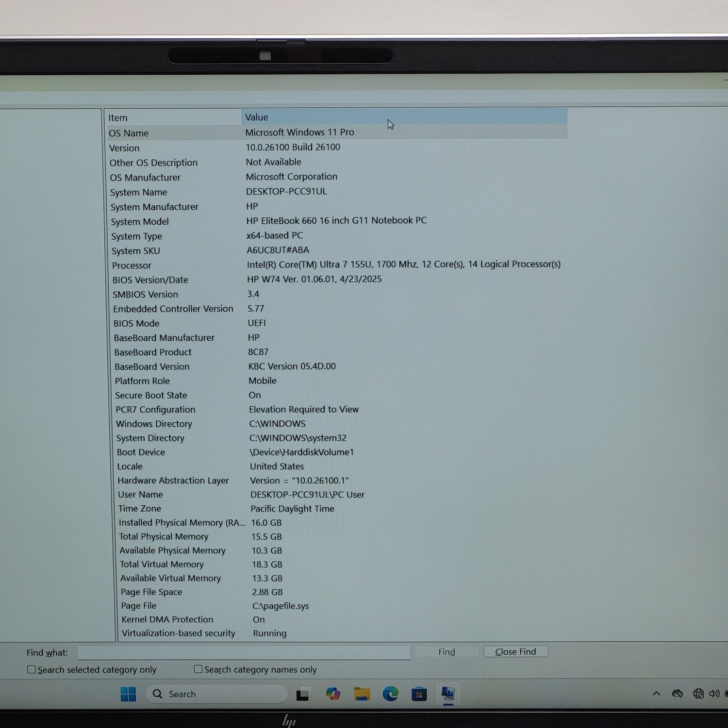The width and height of the screenshot is (728, 728).
Task: Select the 'SMBIOS Version' row
Action: click(x=145, y=295)
